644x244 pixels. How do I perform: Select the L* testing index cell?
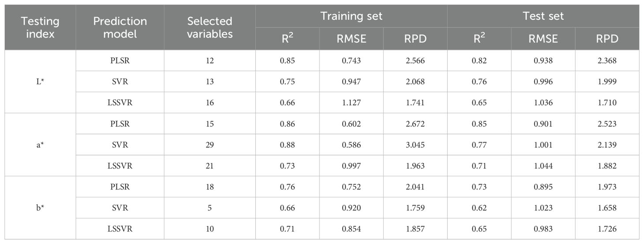pos(40,82)
